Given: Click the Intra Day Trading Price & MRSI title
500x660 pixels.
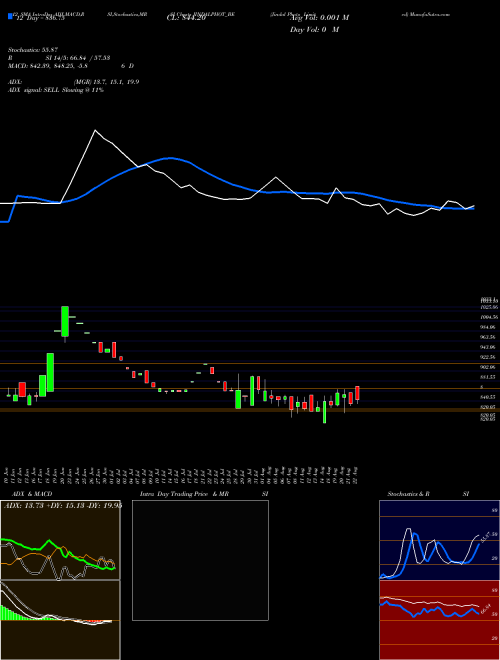Looking at the screenshot, I should (x=204, y=494).
